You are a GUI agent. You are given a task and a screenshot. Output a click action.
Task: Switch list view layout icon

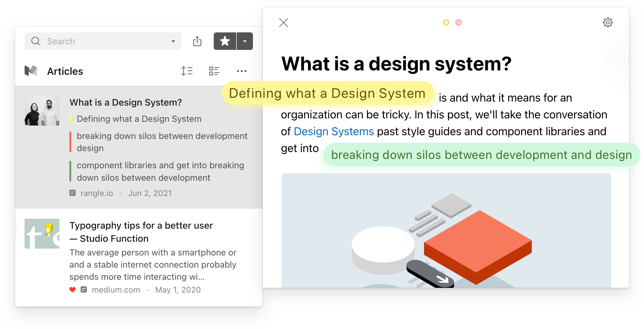[214, 71]
